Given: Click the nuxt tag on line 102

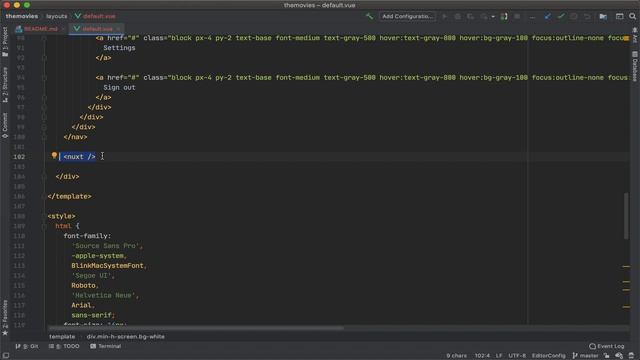Looking at the screenshot, I should coord(79,157).
